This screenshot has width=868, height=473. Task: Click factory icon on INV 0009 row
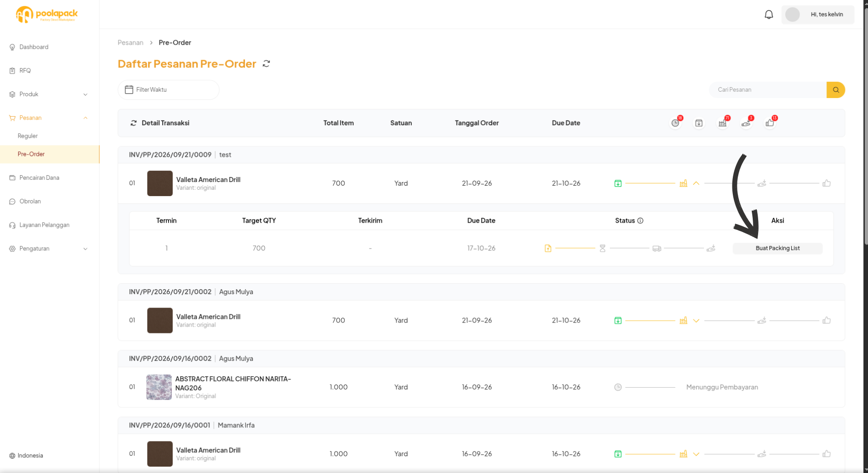coord(684,183)
